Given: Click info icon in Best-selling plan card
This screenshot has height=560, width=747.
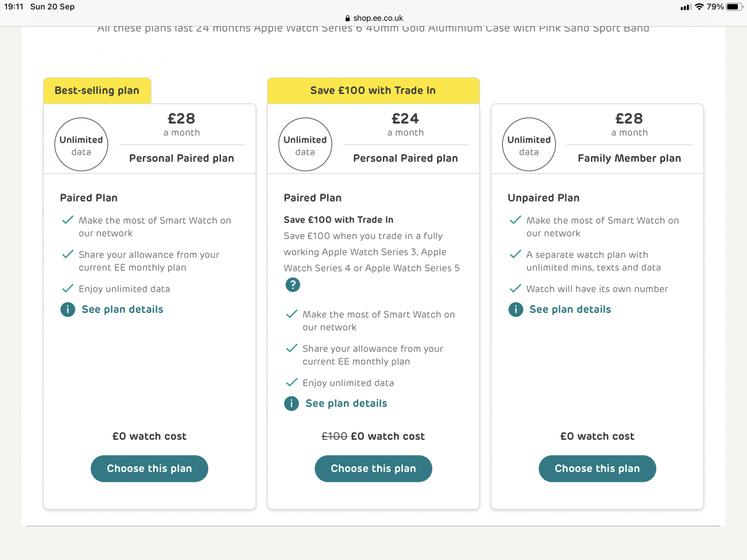Looking at the screenshot, I should 68,309.
